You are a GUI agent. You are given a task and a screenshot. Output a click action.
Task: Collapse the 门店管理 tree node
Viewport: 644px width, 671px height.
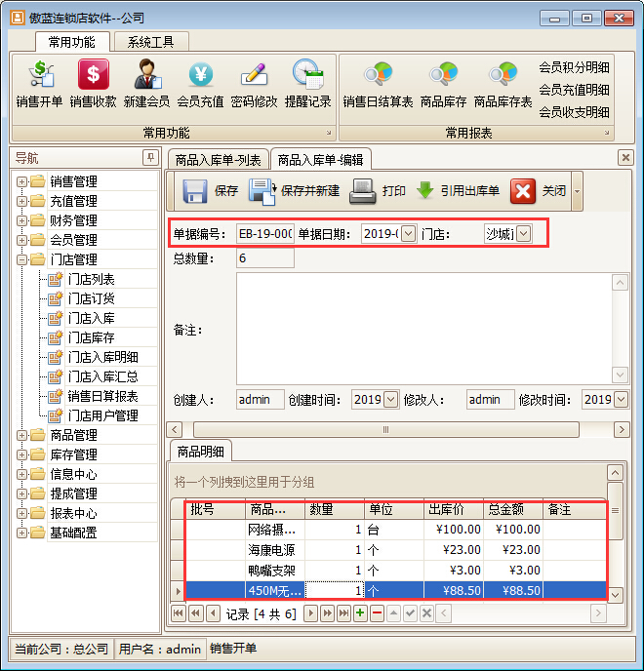pyautogui.click(x=22, y=259)
